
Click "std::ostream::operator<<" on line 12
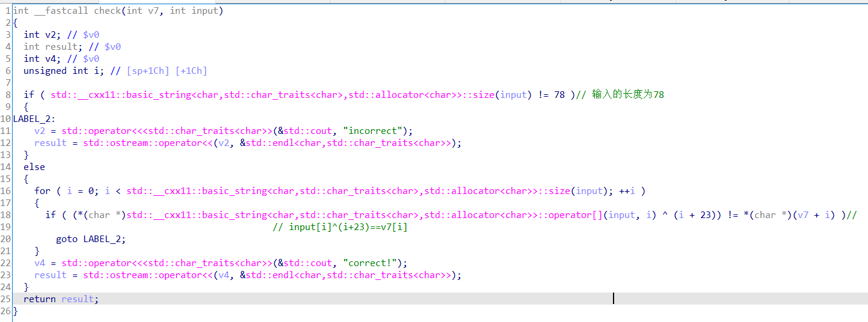(x=148, y=143)
